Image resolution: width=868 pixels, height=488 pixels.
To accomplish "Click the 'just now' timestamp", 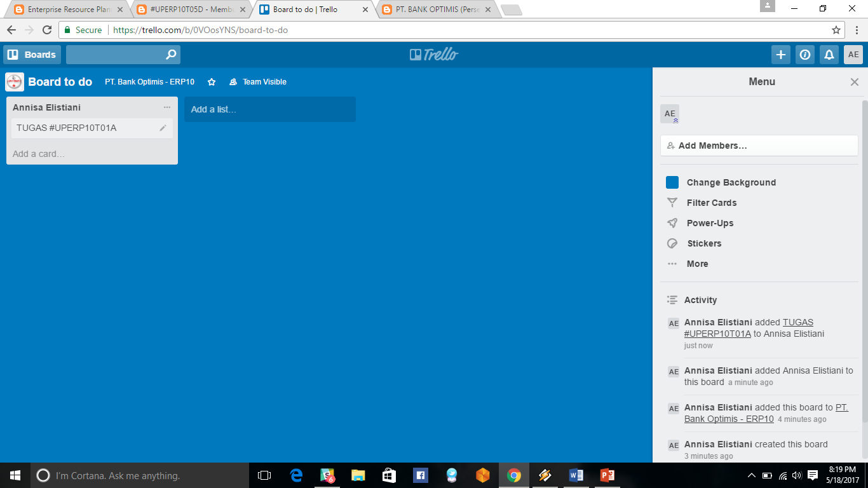I will pyautogui.click(x=698, y=346).
